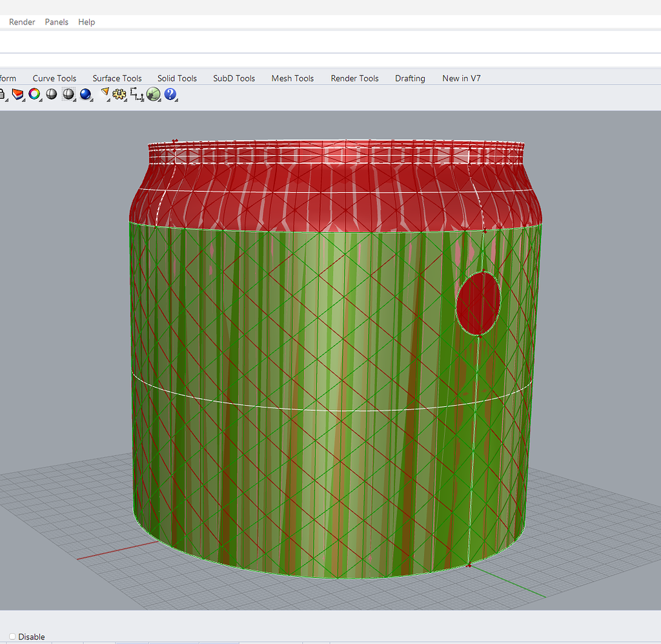The height and width of the screenshot is (644, 661).
Task: Open the Render menu
Action: pyautogui.click(x=22, y=22)
